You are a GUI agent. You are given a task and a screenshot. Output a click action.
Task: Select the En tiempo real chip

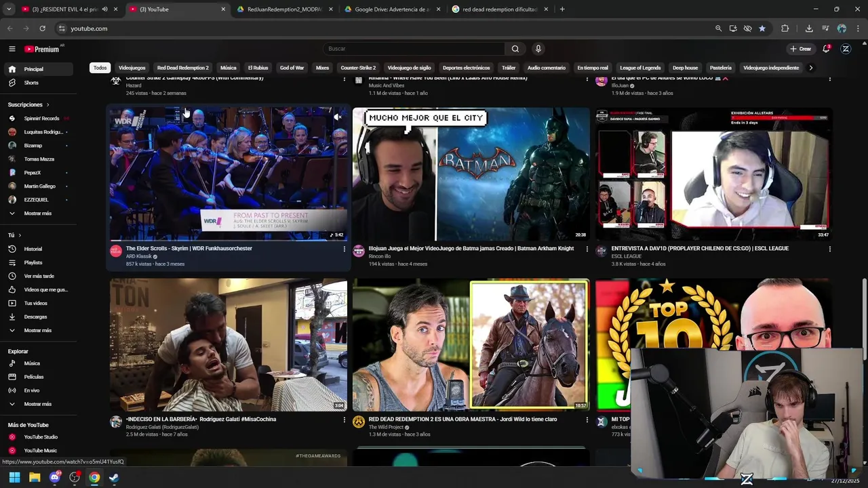593,68
